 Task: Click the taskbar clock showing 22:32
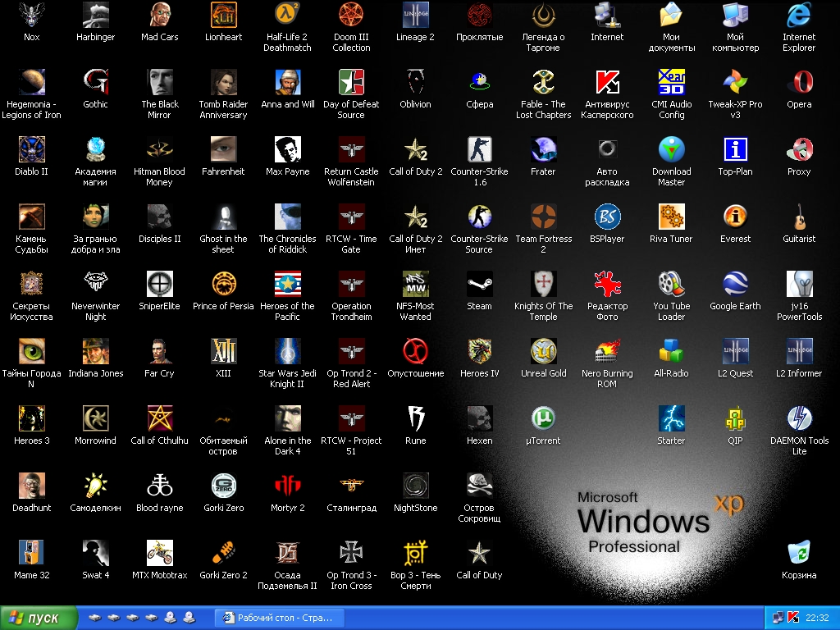click(x=817, y=618)
